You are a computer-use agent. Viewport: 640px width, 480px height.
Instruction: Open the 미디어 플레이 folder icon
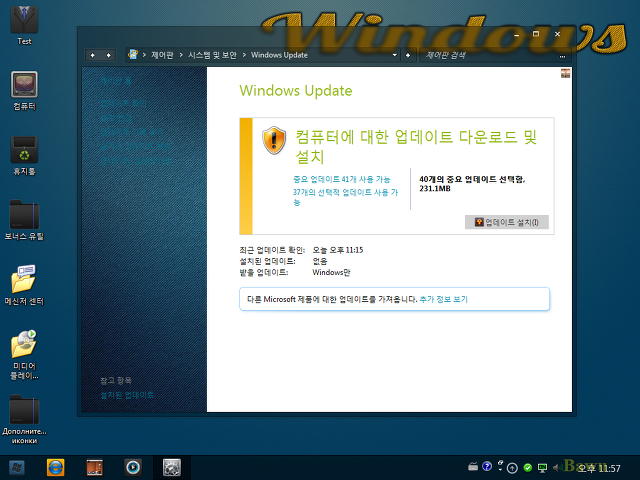[24, 355]
